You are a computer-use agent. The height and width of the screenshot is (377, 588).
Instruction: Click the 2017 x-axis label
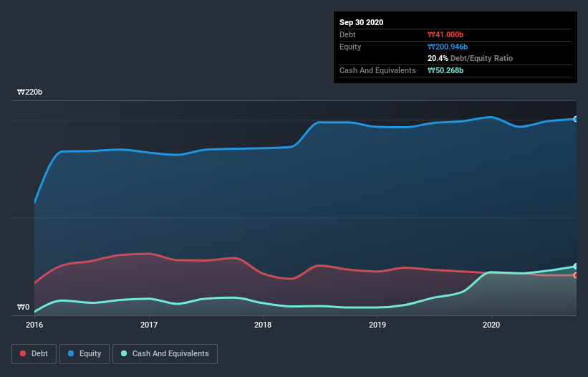149,325
